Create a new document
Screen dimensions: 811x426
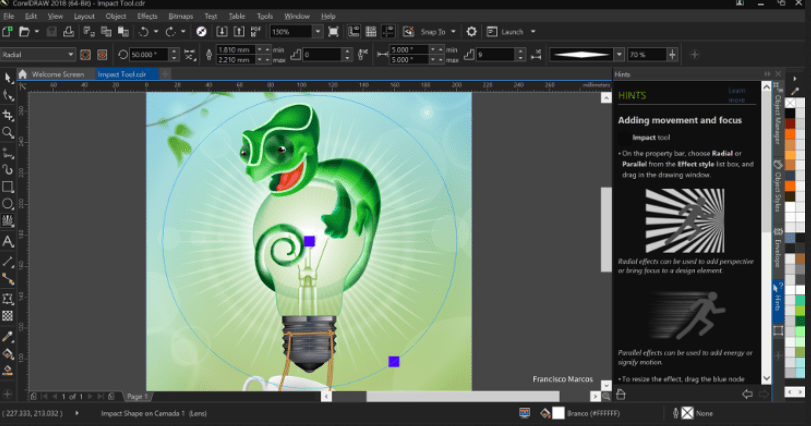tap(7, 32)
